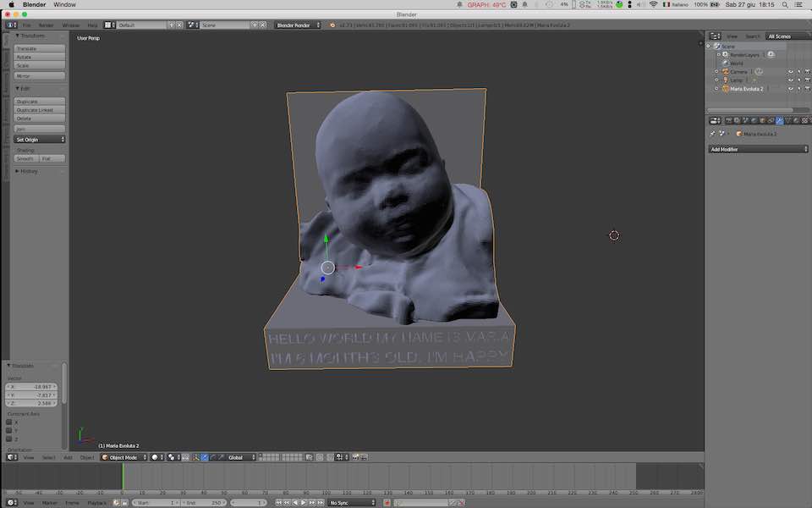The image size is (812, 508).
Task: Enable the Z constraint axis checkbox
Action: [x=8, y=439]
